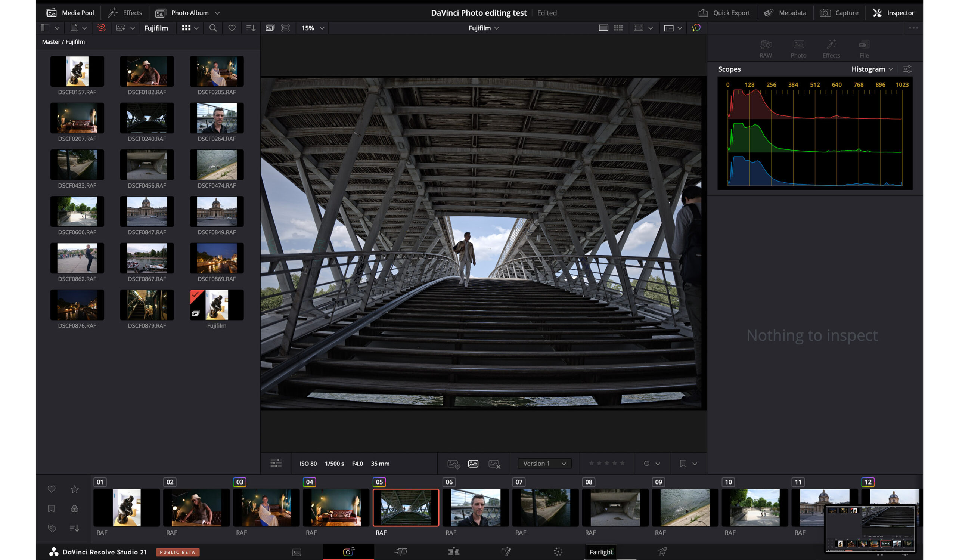Filter favorites with the heart icon

click(x=232, y=28)
